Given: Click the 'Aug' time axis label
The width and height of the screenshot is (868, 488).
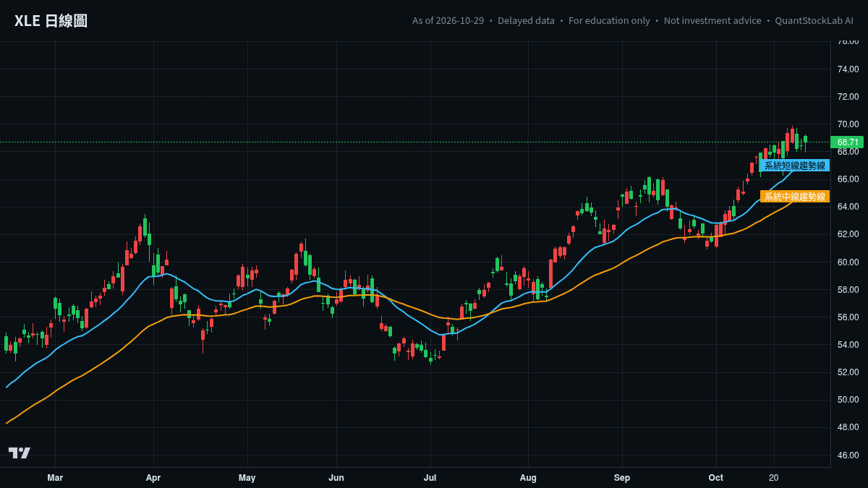Looking at the screenshot, I should coord(528,478).
